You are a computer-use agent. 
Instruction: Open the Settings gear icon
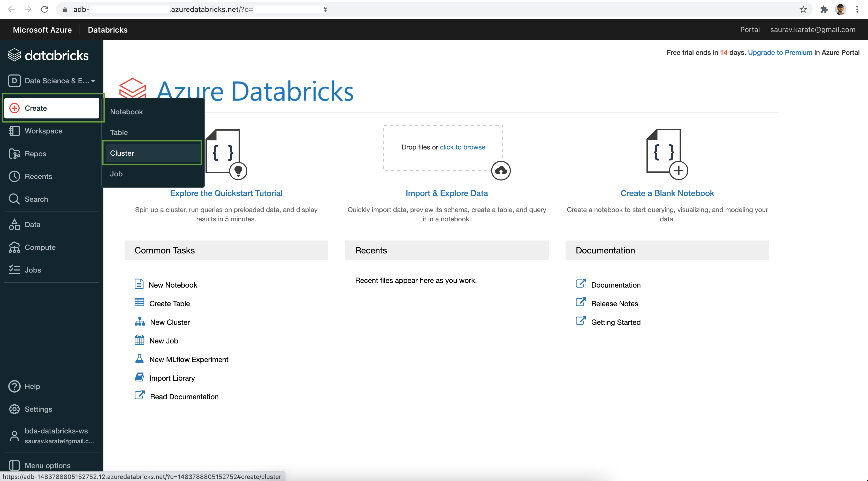14,409
